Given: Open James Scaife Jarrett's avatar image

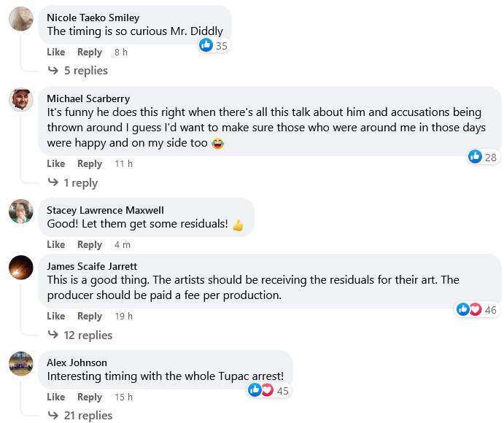Looking at the screenshot, I should click(20, 268).
